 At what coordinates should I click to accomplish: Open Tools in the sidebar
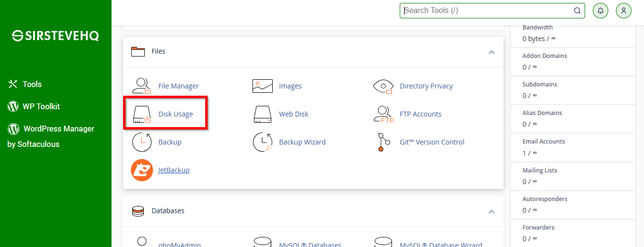click(32, 84)
